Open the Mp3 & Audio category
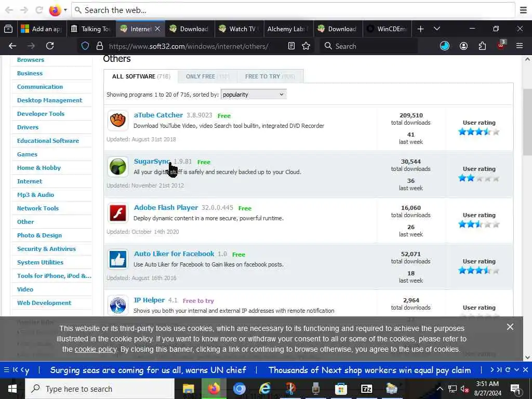 [x=36, y=195]
